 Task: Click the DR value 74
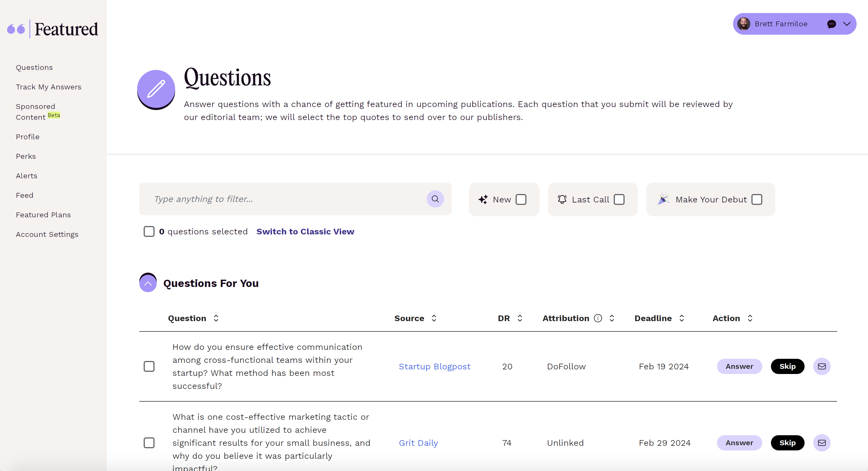point(507,443)
